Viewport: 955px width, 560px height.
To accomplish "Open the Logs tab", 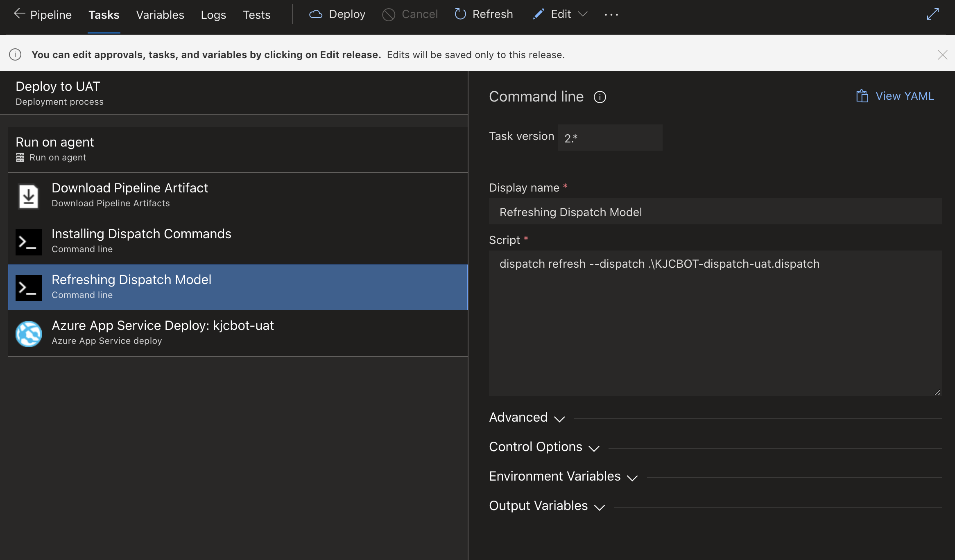I will [213, 15].
